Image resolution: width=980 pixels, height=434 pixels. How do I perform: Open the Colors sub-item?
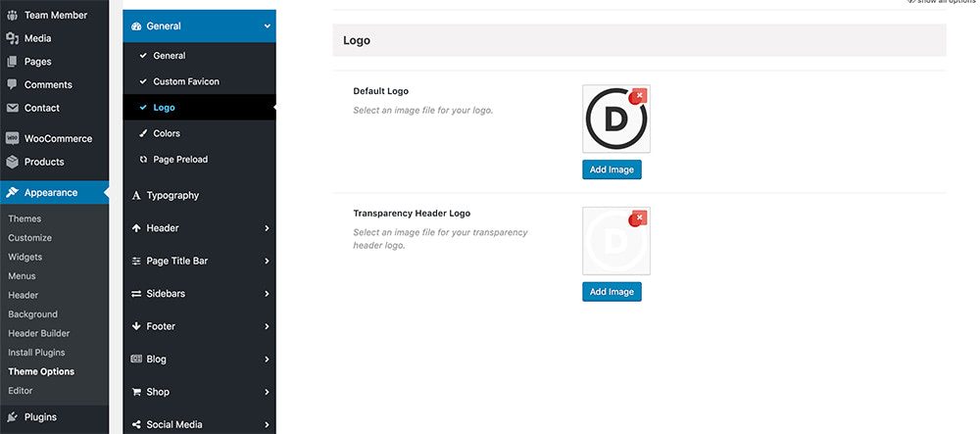tap(199, 133)
